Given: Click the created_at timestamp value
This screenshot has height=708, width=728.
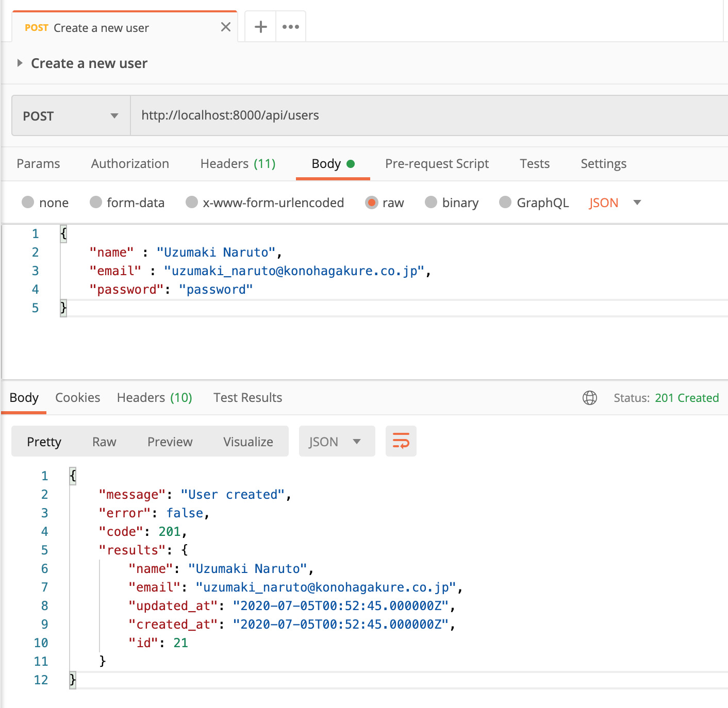Looking at the screenshot, I should click(x=341, y=625).
